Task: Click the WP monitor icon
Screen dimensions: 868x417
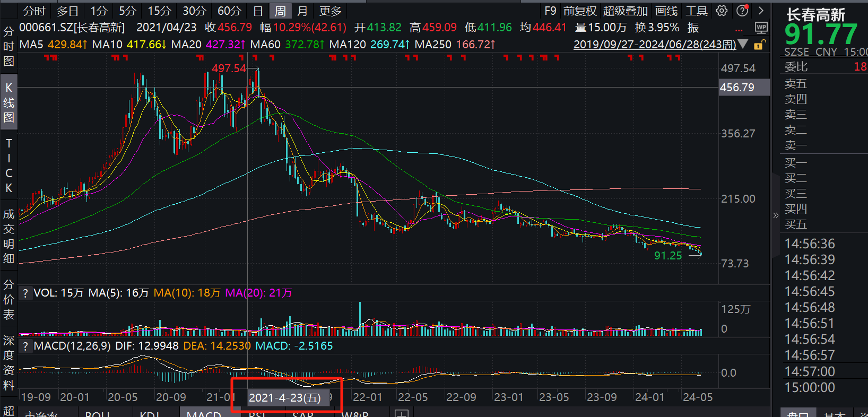Action: [761, 28]
